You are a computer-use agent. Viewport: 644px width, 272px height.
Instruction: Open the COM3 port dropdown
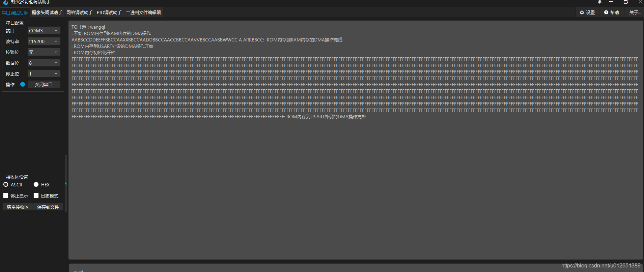pos(44,30)
